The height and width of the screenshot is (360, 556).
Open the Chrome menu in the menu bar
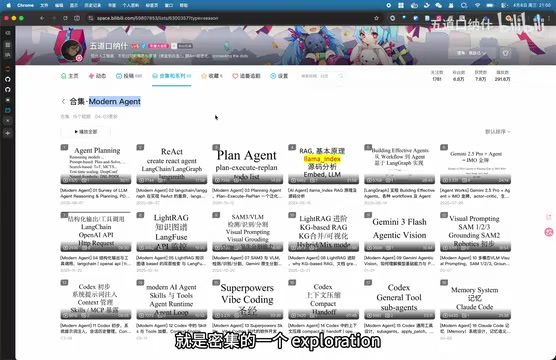26,5
